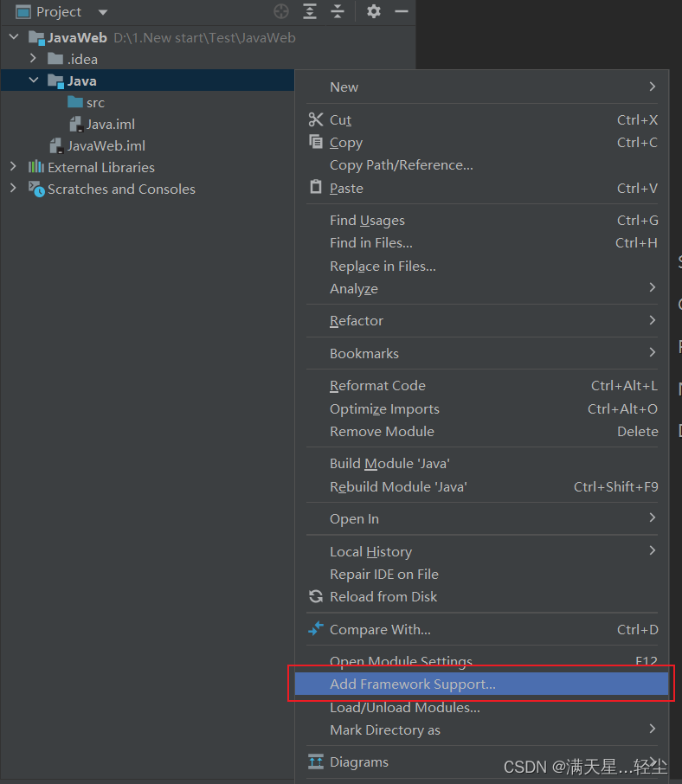
Task: Hide the Project tool window with minus icon
Action: point(402,11)
